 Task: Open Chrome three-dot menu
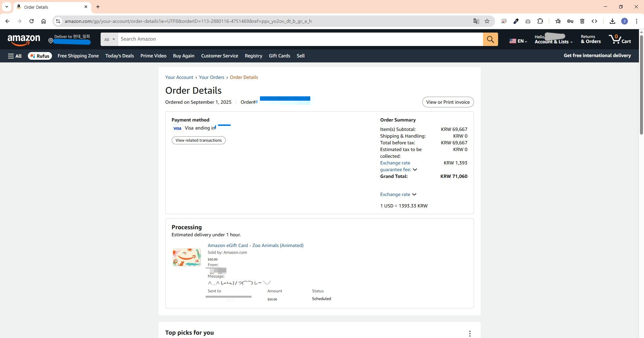pos(637,21)
